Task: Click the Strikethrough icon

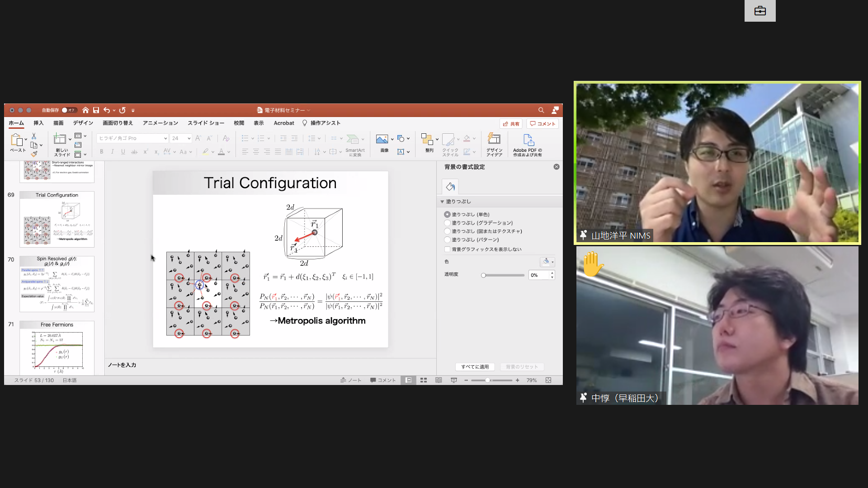Action: click(x=134, y=152)
